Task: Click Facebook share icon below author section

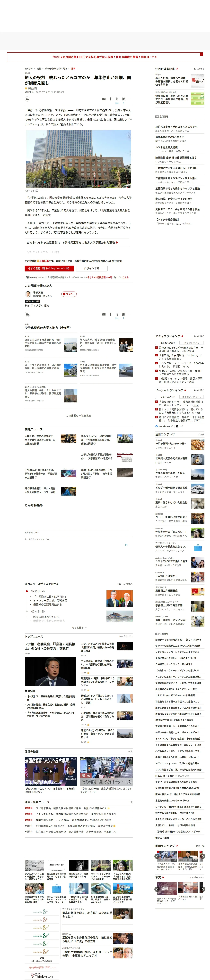Action: (111, 314)
